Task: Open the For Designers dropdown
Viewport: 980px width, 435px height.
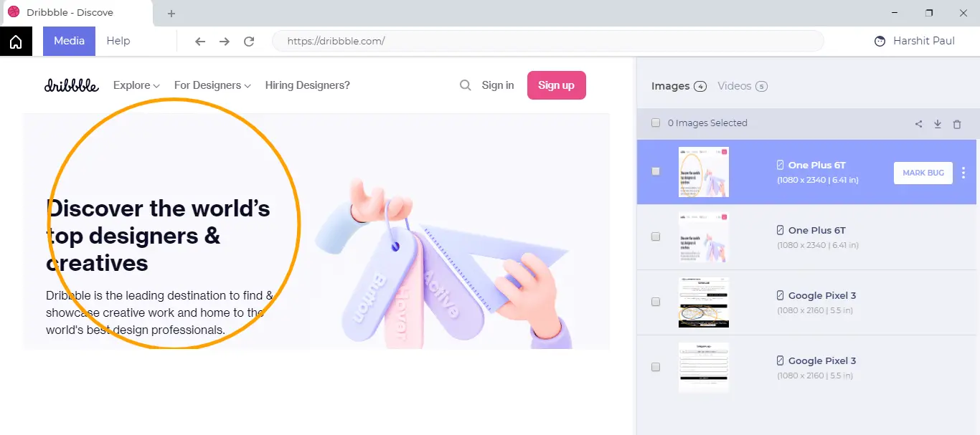Action: click(212, 85)
